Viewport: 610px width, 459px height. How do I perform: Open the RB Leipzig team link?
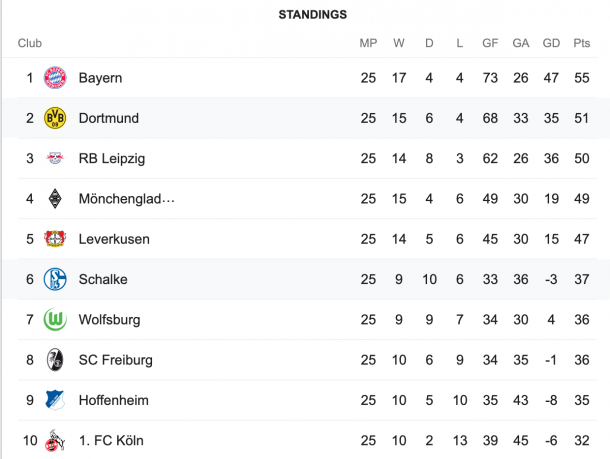(x=112, y=159)
